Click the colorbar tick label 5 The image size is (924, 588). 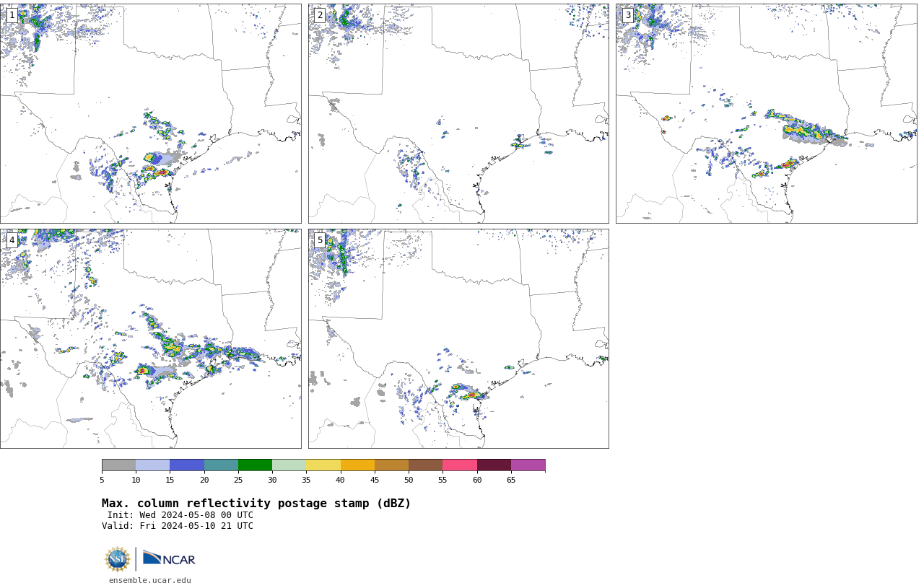(x=102, y=480)
